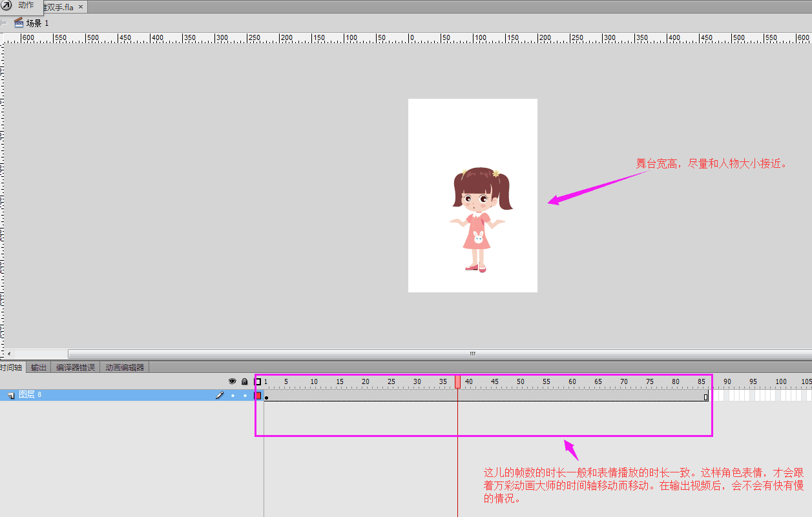Click the Actions panel arrow icon
Screen dimensions: 812x517
6,5
